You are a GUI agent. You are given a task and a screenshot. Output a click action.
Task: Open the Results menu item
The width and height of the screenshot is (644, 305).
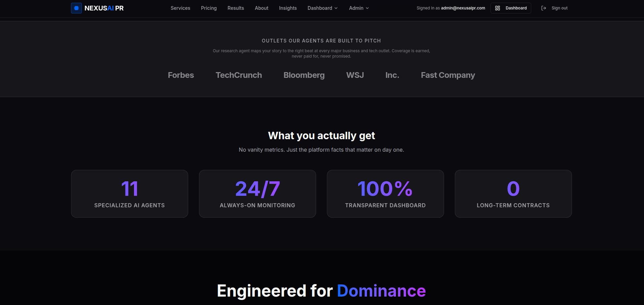click(x=236, y=8)
